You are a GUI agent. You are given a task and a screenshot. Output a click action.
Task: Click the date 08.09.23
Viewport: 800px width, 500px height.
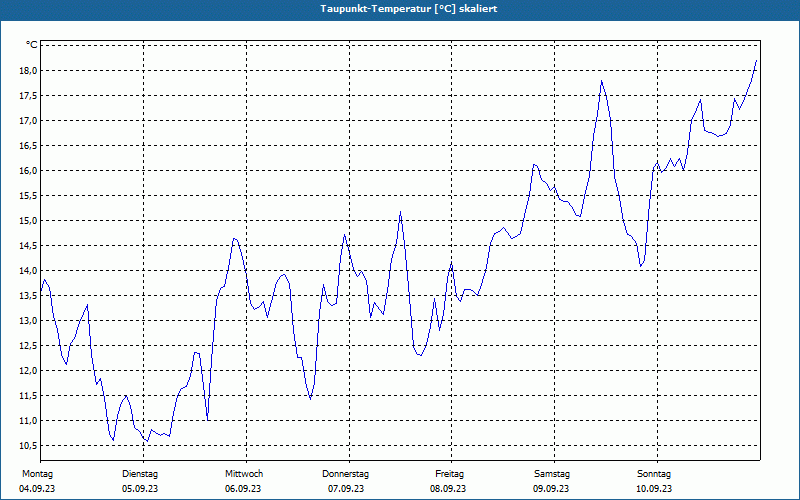coord(448,489)
